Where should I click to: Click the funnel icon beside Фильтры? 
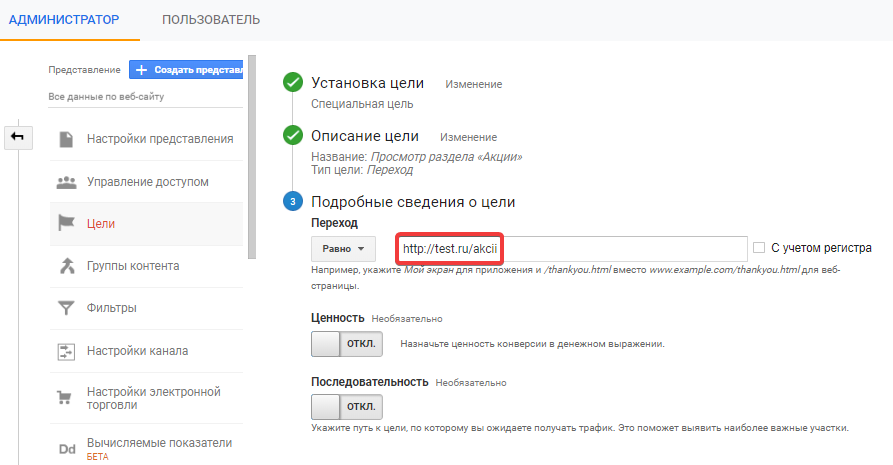coord(66,308)
